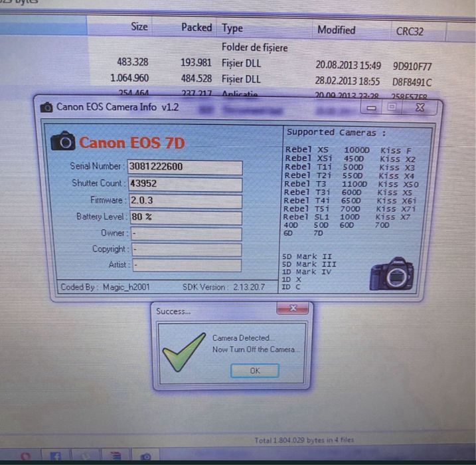Image resolution: width=476 pixels, height=465 pixels.
Task: Click the empty Copyright field
Action: tap(187, 250)
